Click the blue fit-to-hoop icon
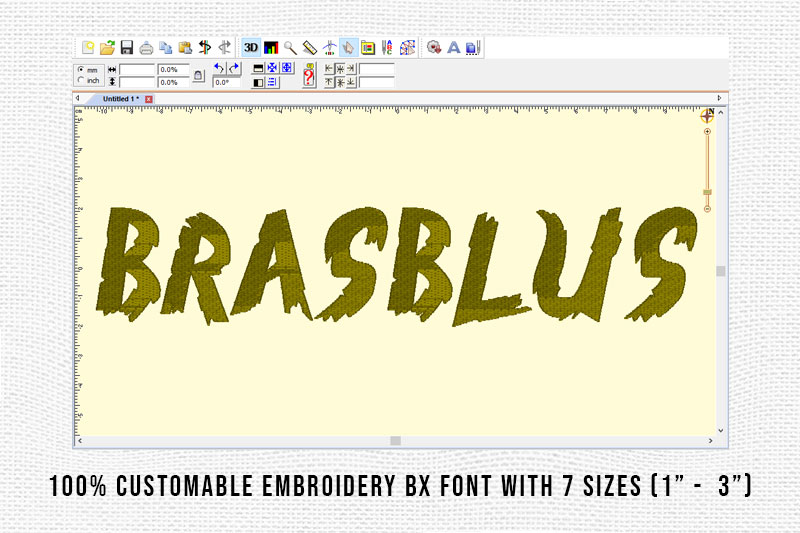 coord(287,68)
